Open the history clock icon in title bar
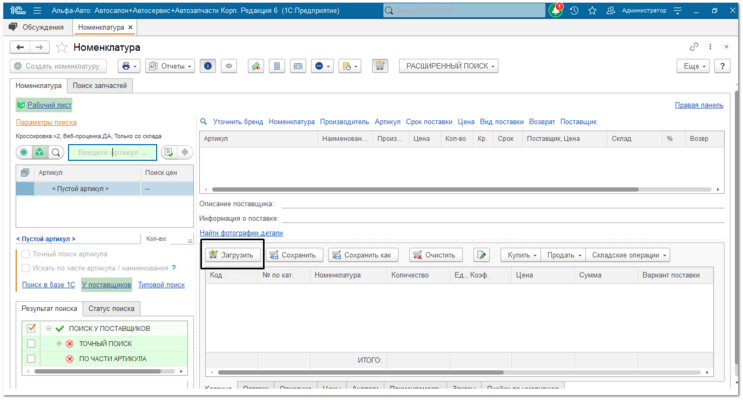The width and height of the screenshot is (743, 400). [574, 10]
